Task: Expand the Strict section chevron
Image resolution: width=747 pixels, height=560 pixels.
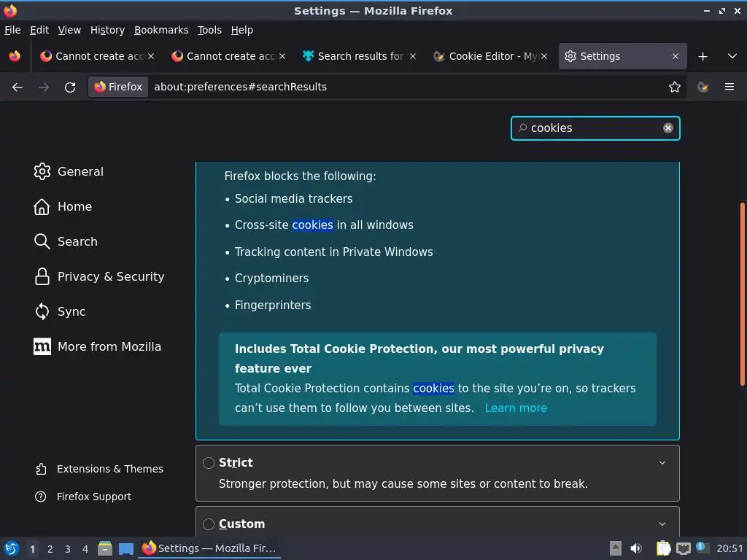Action: pyautogui.click(x=662, y=463)
